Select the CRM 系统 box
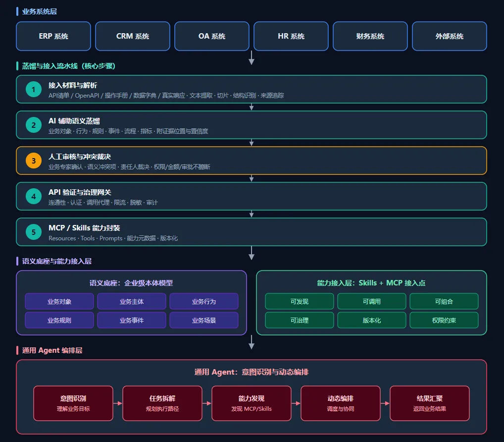 (133, 36)
